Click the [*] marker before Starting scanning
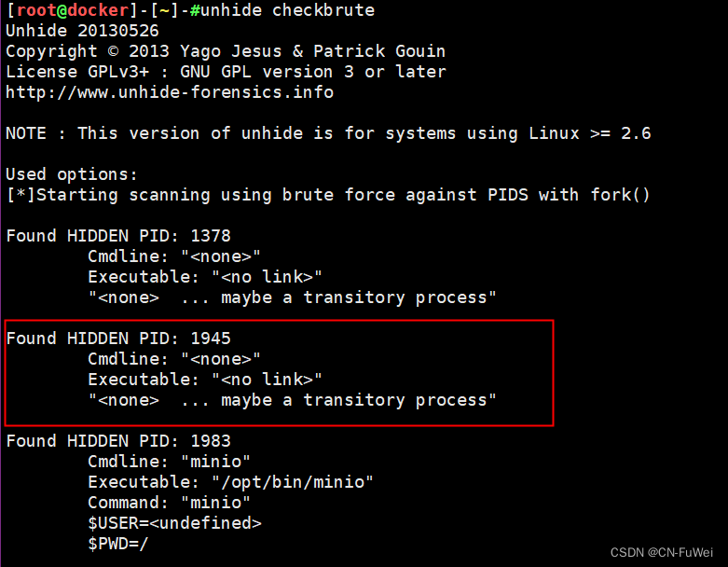 pyautogui.click(x=21, y=195)
